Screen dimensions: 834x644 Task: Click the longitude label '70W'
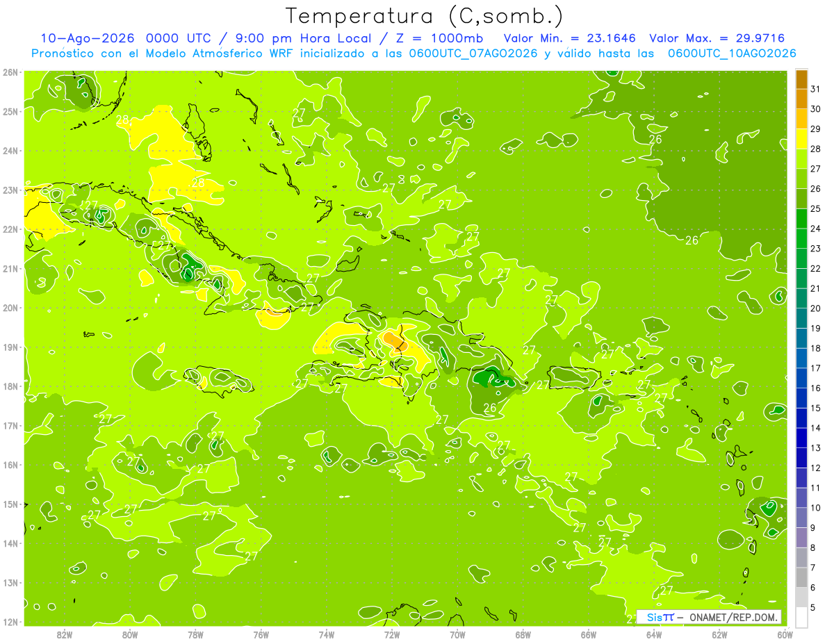[x=457, y=634]
